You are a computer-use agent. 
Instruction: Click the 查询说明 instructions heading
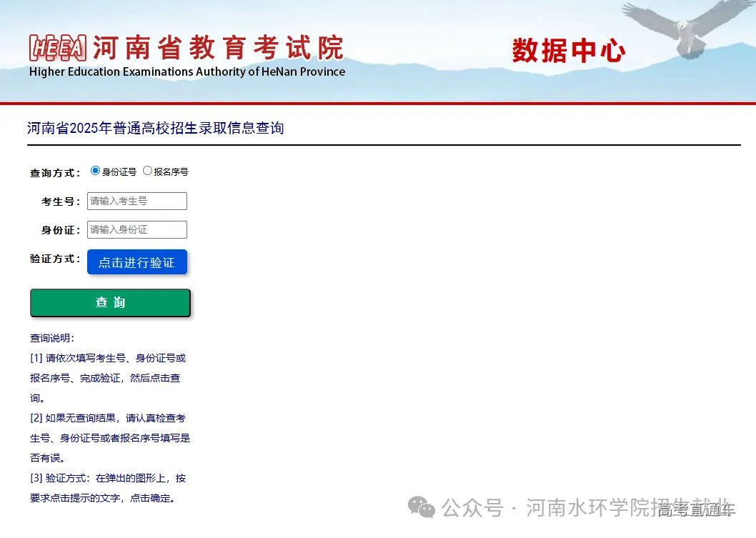coord(54,338)
